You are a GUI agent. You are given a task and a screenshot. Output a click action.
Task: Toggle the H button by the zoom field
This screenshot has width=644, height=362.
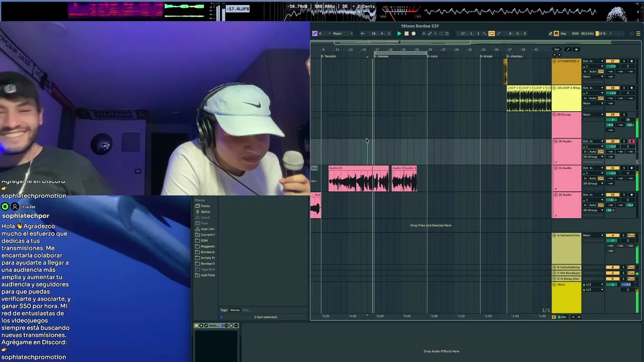(573, 317)
